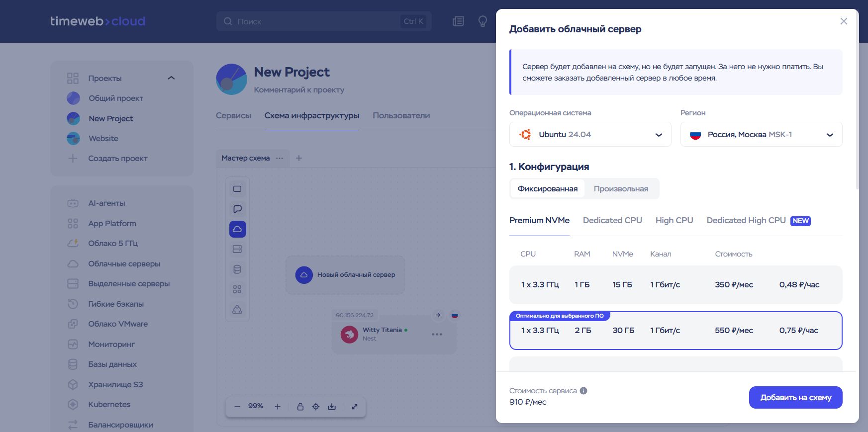868x432 pixels.
Task: Click the info icon beside Стоимость сервиса
Action: [x=583, y=391]
